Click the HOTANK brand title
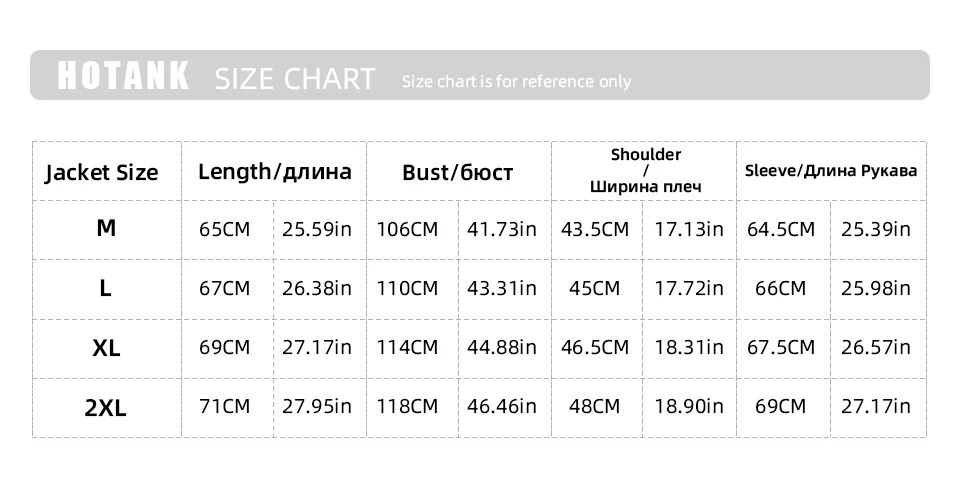 tap(123, 77)
